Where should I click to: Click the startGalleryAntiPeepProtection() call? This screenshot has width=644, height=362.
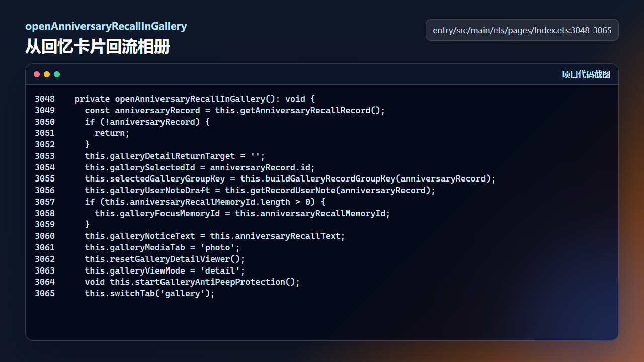192,282
